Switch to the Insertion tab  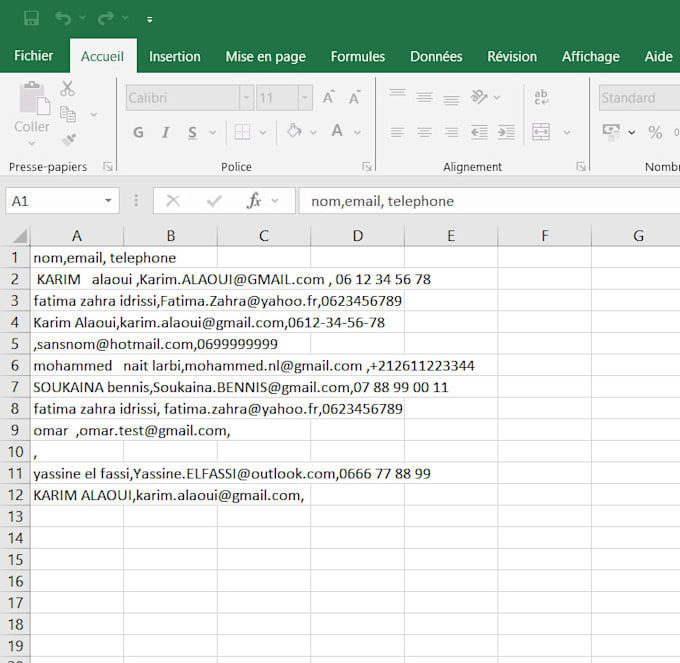[175, 56]
